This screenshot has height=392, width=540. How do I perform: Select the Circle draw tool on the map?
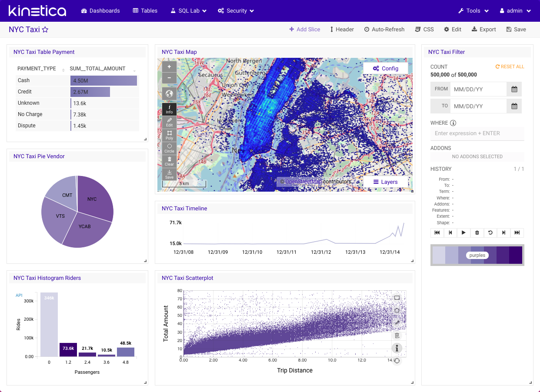point(169,149)
